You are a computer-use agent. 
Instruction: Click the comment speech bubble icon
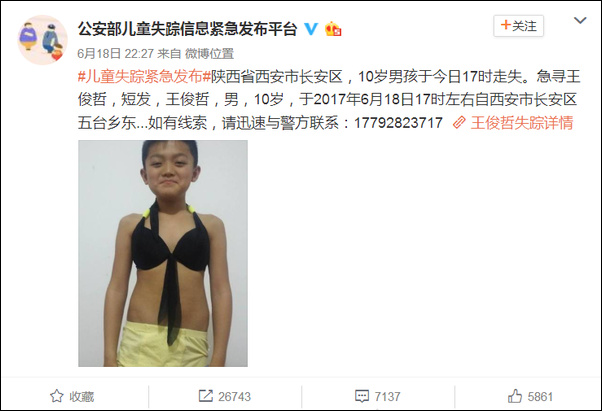tap(362, 396)
